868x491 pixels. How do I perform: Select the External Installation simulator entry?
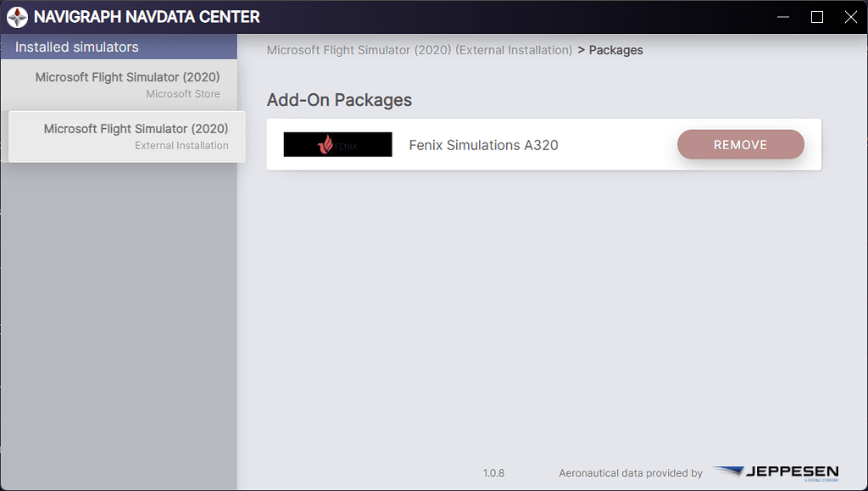[x=127, y=137]
